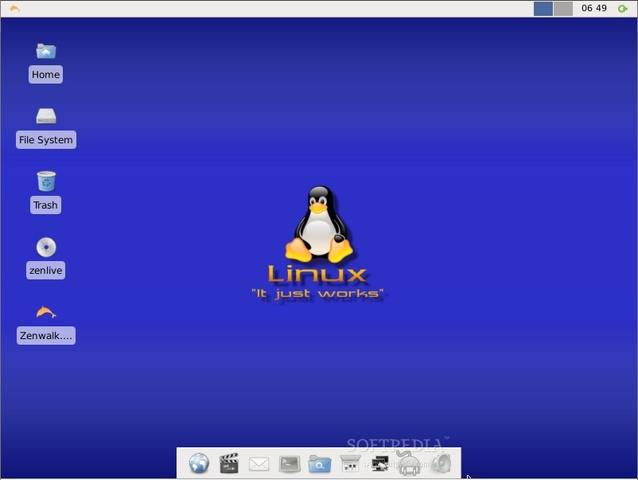Open the zenlive disc icon
This screenshot has width=638, height=480.
[x=46, y=247]
